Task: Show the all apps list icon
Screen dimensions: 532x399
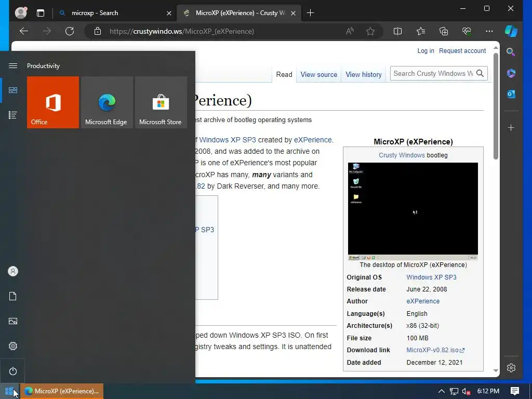Action: click(13, 115)
